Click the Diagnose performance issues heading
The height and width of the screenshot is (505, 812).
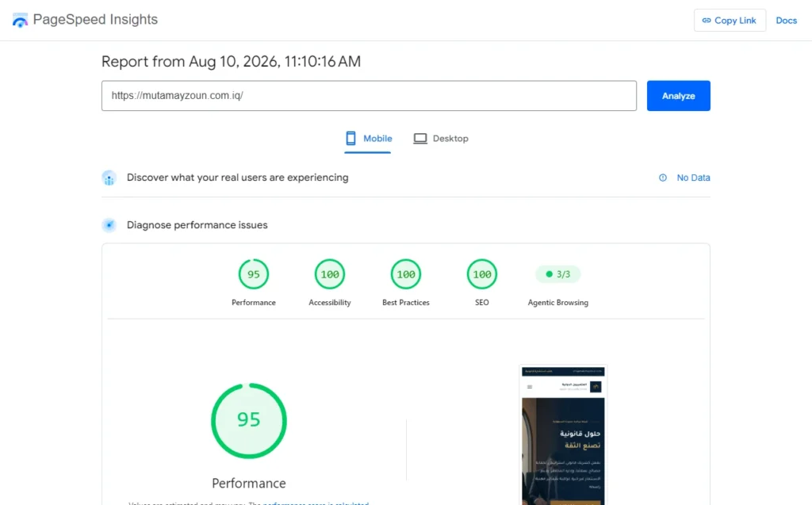click(197, 225)
